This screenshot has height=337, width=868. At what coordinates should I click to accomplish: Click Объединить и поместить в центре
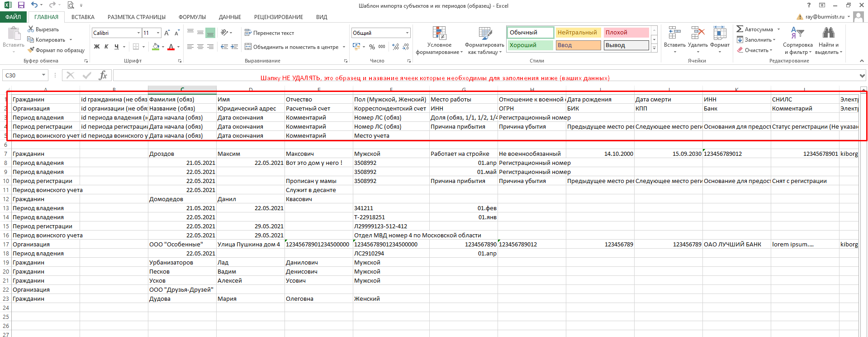[x=292, y=47]
